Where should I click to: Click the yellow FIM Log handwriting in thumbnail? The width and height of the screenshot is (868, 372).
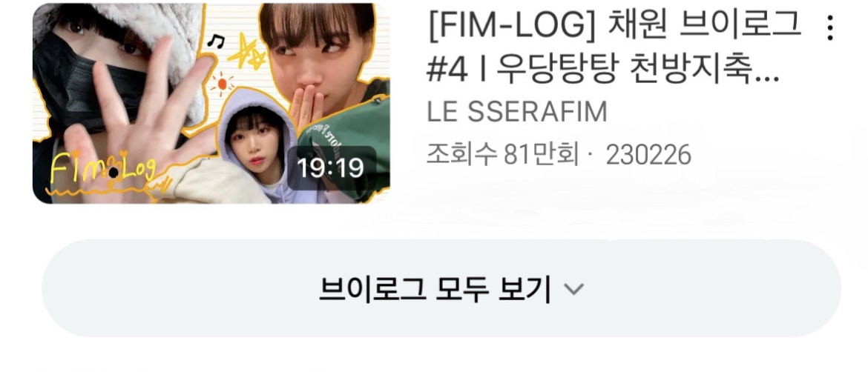(103, 168)
